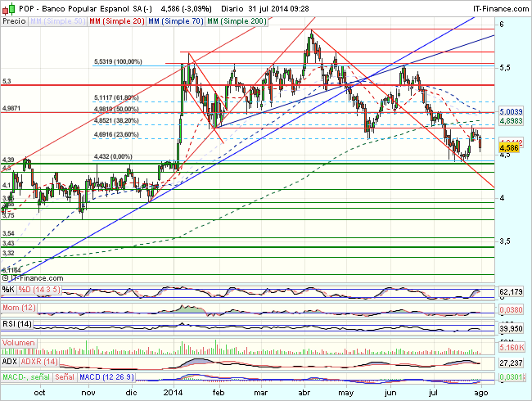Click the oct label on the time axis
Image resolution: width=532 pixels, height=401 pixels.
tap(39, 393)
